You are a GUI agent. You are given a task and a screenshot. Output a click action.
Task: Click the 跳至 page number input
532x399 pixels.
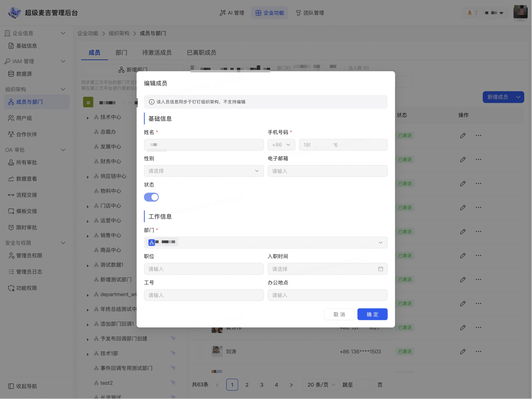pos(365,385)
